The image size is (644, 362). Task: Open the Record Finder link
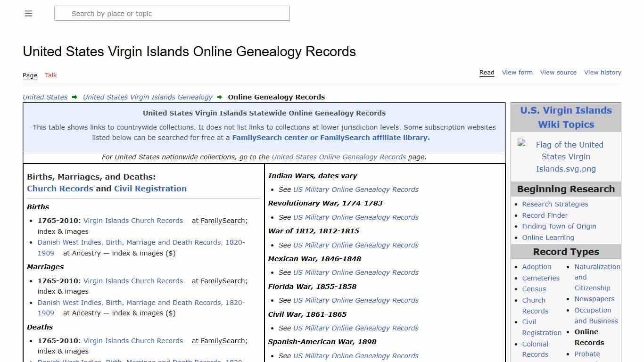point(545,215)
